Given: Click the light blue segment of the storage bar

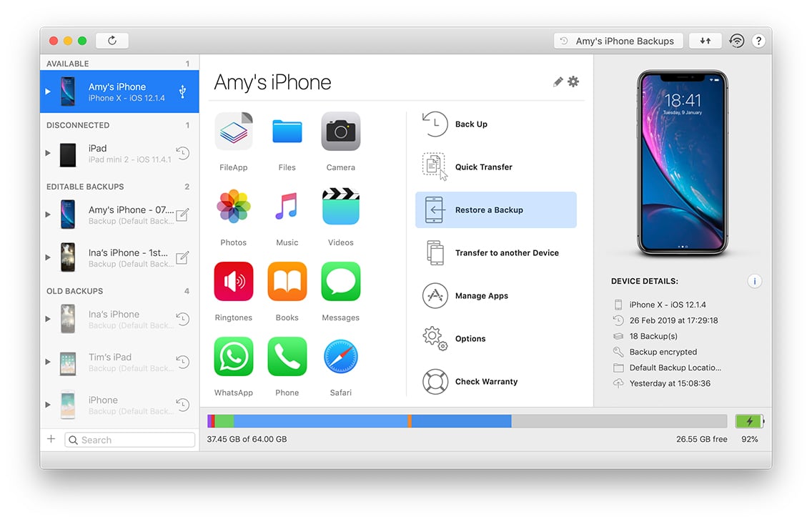Looking at the screenshot, I should pyautogui.click(x=320, y=421).
